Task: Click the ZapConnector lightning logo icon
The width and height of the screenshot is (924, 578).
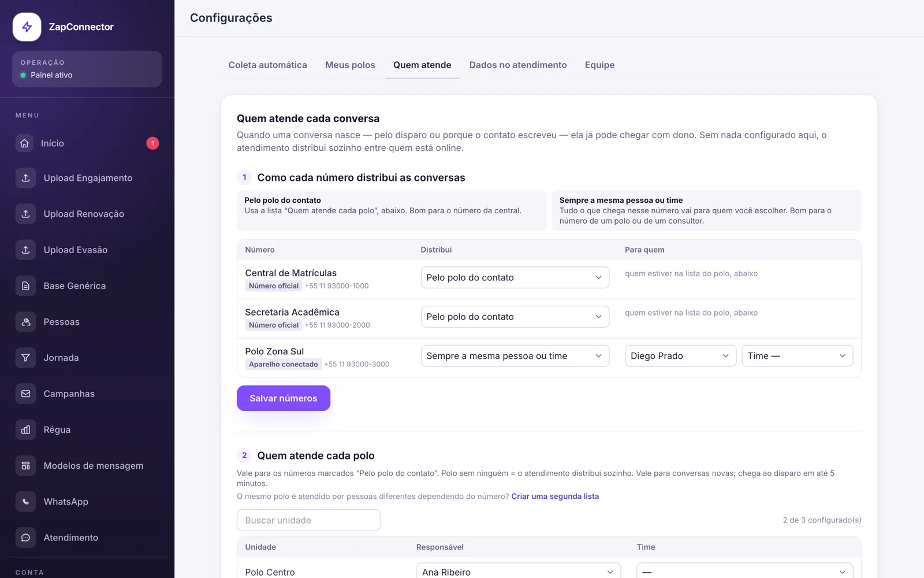Action: coord(27,27)
